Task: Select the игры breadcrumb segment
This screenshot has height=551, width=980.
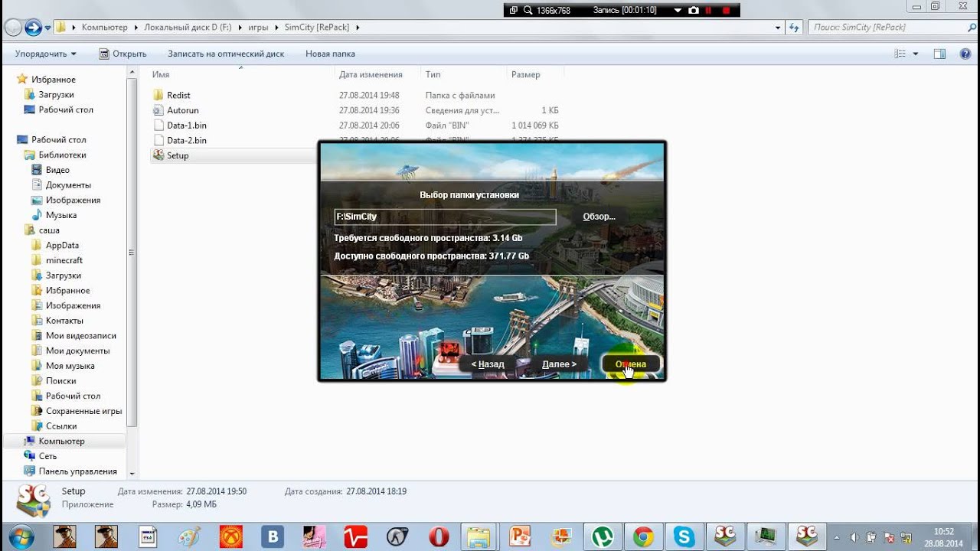Action: [258, 28]
